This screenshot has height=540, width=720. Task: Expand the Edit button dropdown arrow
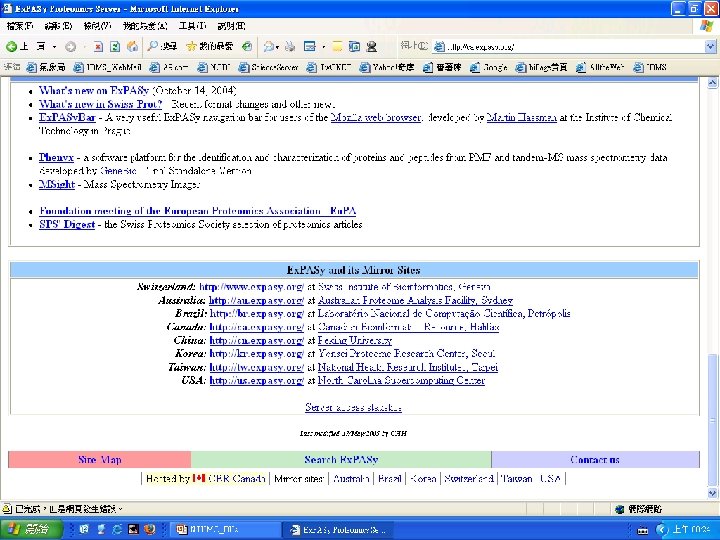[x=323, y=47]
